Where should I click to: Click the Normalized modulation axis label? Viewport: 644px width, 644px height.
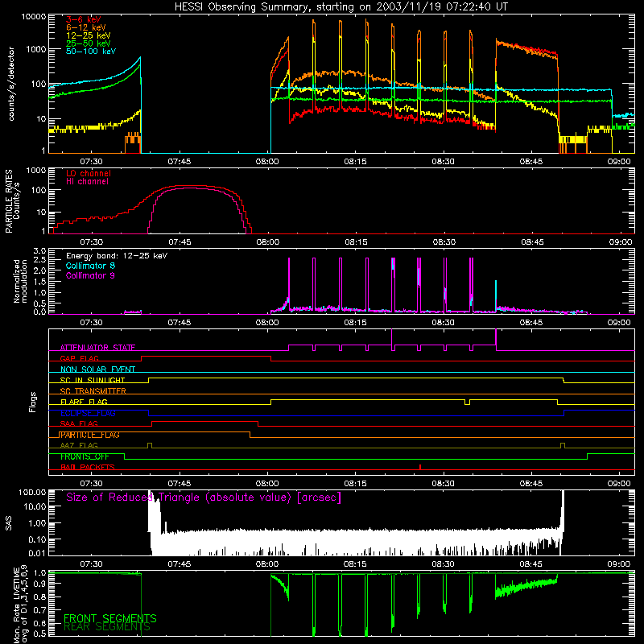[20, 281]
